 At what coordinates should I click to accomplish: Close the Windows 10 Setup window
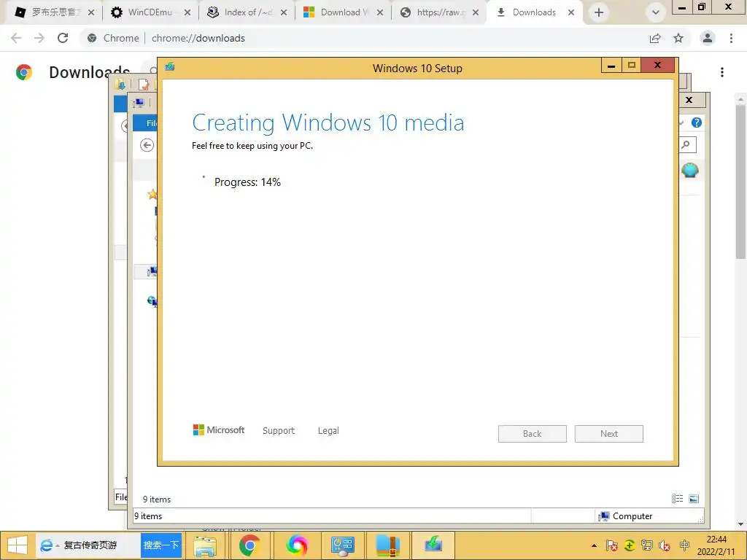[x=658, y=65]
